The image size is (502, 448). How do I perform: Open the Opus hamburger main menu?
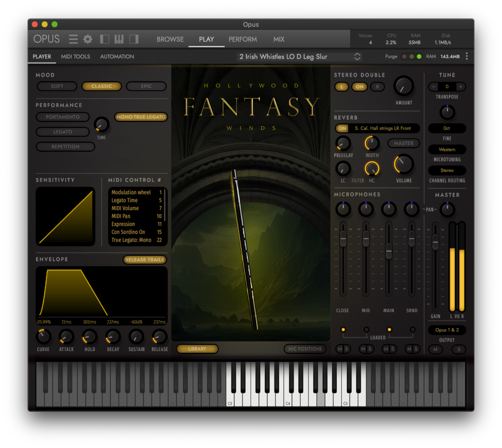point(73,39)
